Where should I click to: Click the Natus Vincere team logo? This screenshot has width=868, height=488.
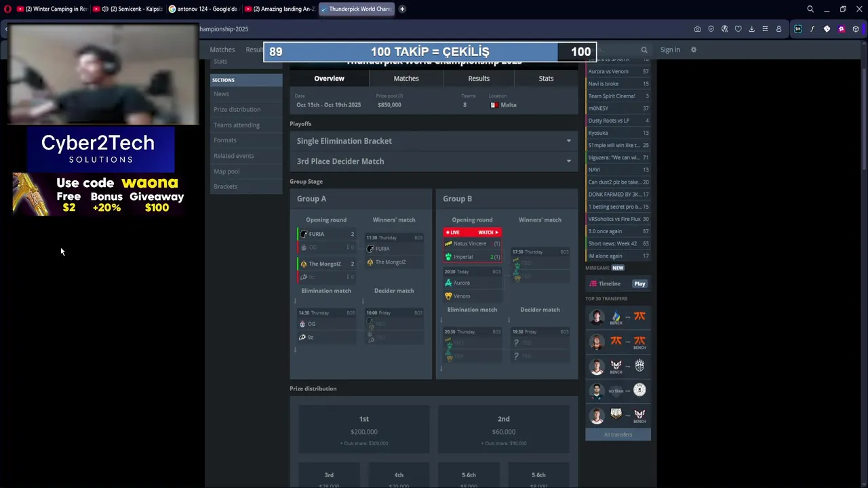(448, 243)
